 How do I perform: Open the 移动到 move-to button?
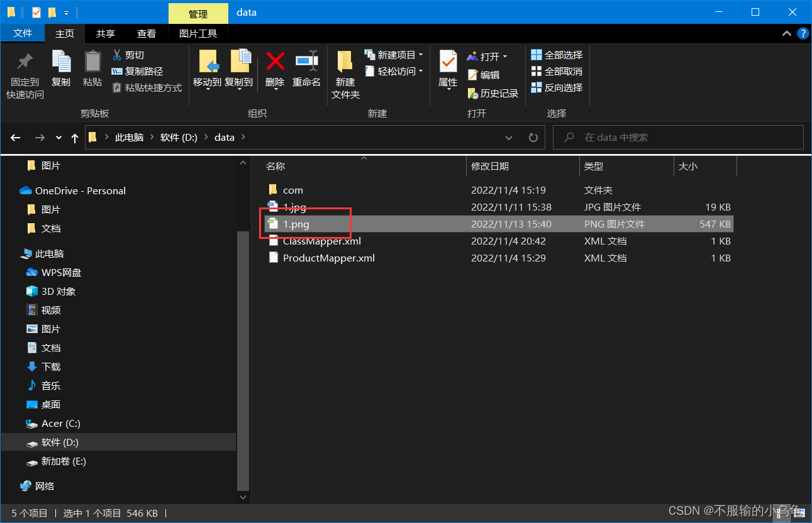click(x=207, y=69)
